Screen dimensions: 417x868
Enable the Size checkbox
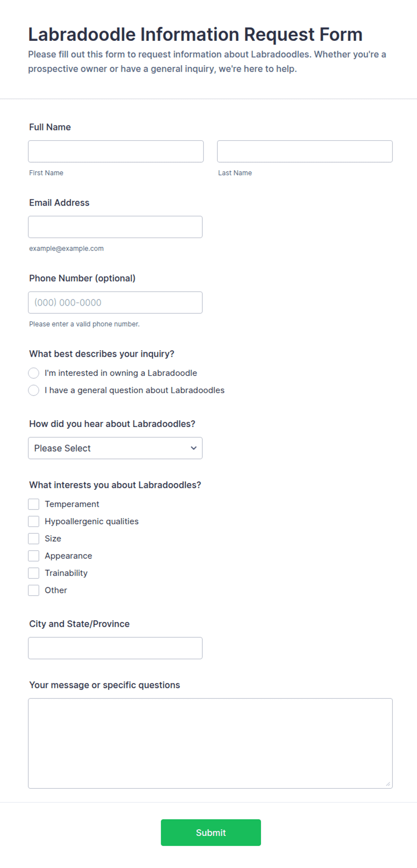(x=34, y=539)
